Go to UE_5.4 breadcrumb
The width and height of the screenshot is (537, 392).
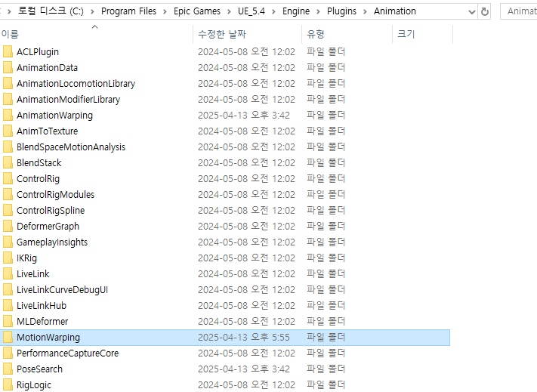(x=252, y=11)
